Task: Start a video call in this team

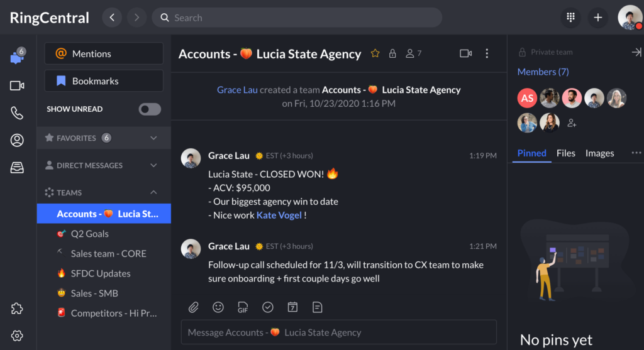Action: point(465,53)
